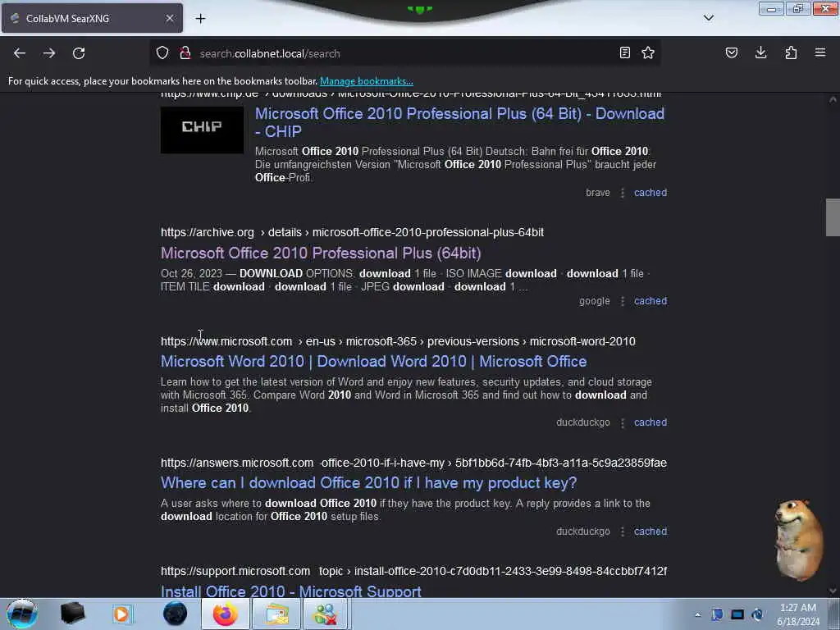Open the black box taskbar icon
The height and width of the screenshot is (630, 840).
coord(72,614)
